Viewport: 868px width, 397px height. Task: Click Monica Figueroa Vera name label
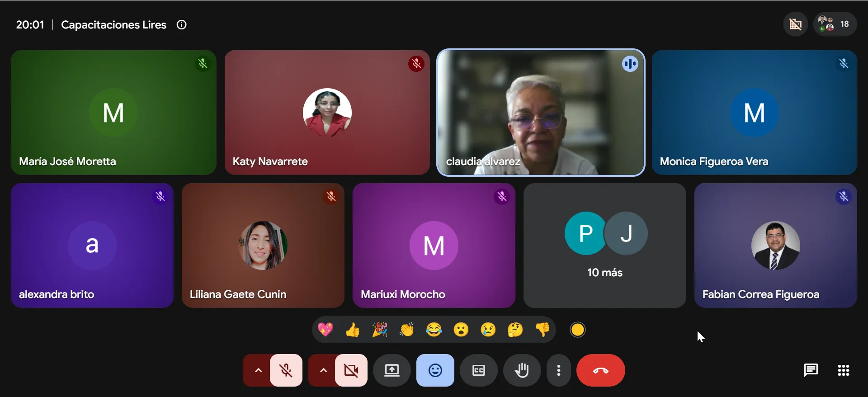coord(714,161)
